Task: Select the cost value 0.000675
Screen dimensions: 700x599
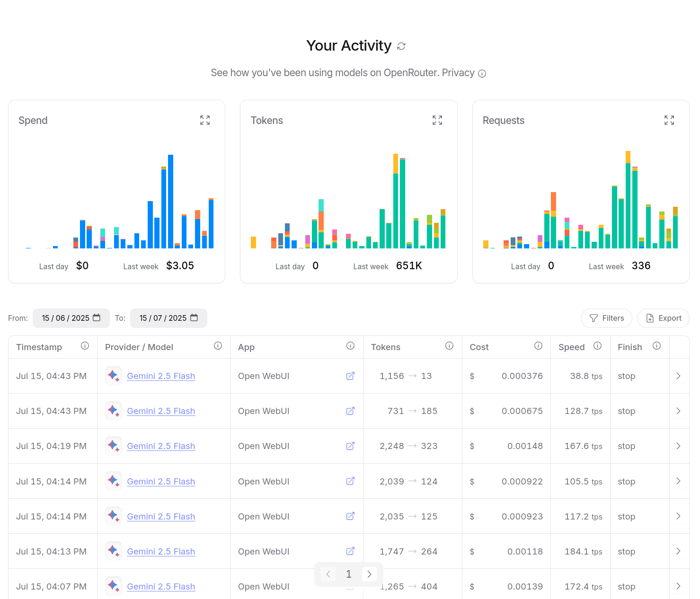Action: point(522,411)
